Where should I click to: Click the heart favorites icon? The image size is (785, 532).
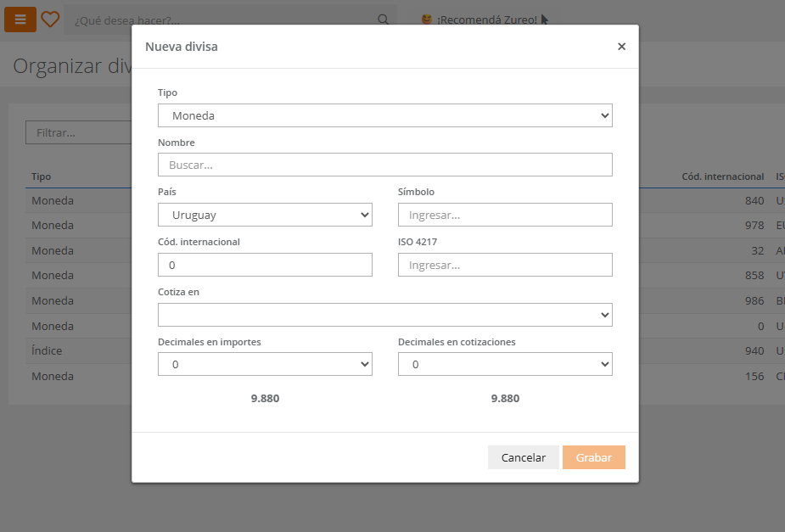coord(51,20)
